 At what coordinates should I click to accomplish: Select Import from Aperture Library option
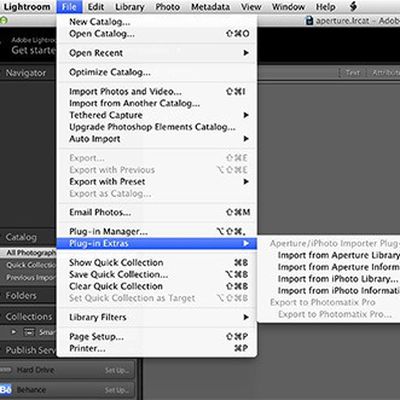(338, 255)
